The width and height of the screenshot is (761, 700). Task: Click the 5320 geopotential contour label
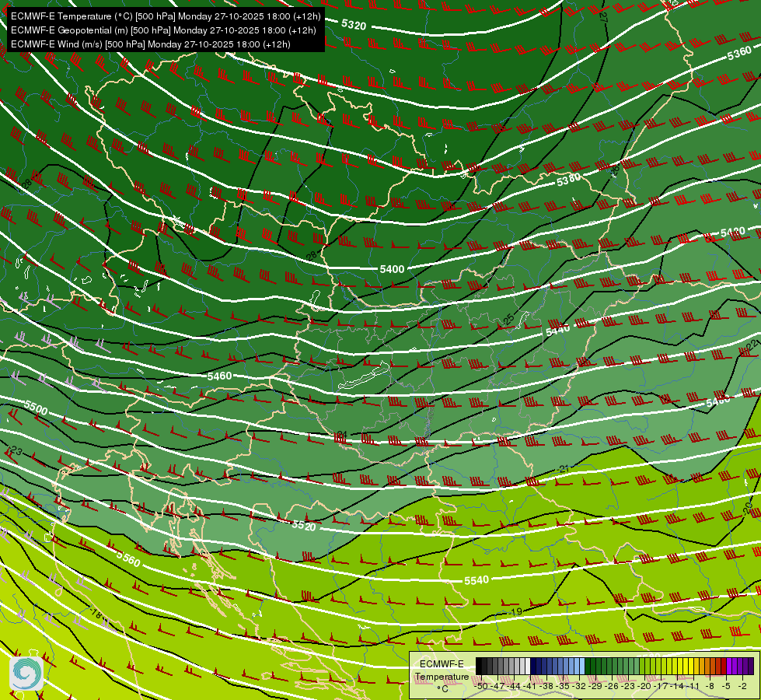(x=354, y=24)
